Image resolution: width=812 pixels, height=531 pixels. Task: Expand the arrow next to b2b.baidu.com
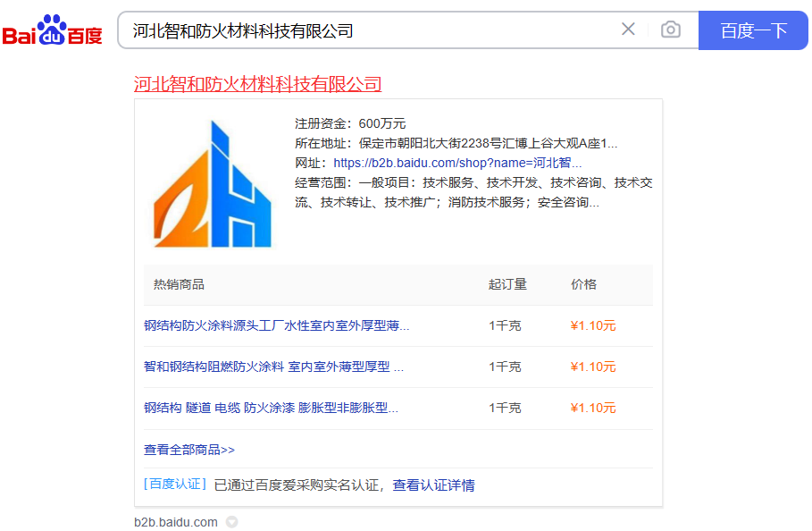click(x=231, y=522)
